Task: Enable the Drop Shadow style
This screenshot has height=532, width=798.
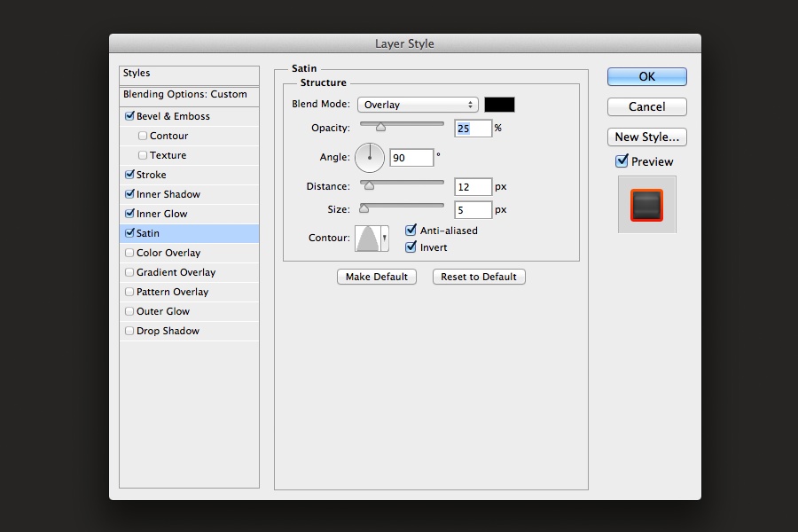Action: [x=129, y=331]
